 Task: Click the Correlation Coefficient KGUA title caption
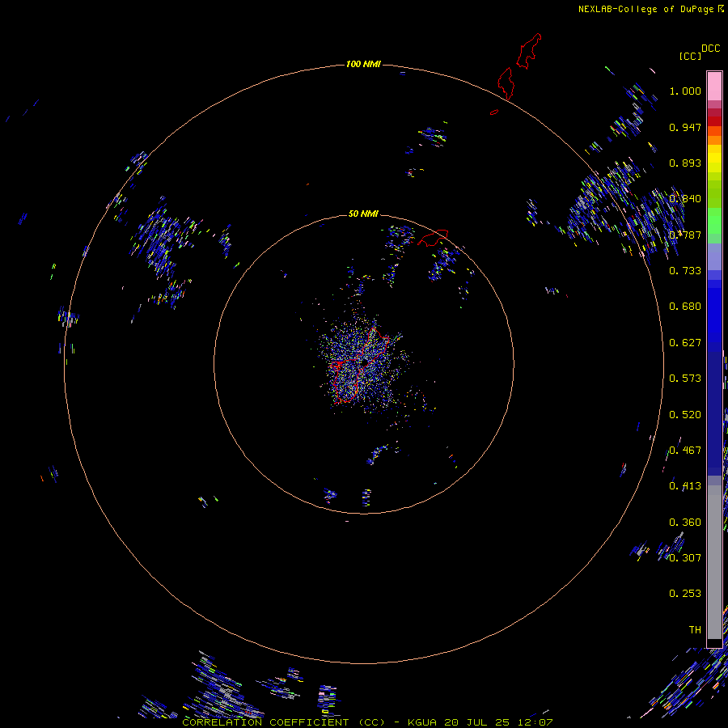point(367,722)
